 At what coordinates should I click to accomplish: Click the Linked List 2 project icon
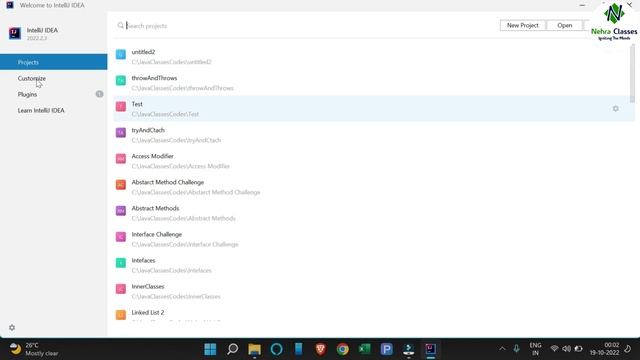click(x=121, y=315)
